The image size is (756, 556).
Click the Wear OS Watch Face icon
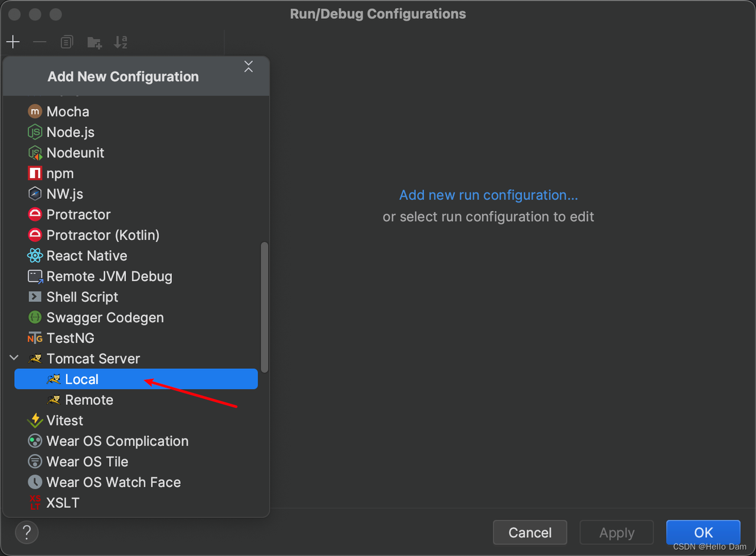35,482
